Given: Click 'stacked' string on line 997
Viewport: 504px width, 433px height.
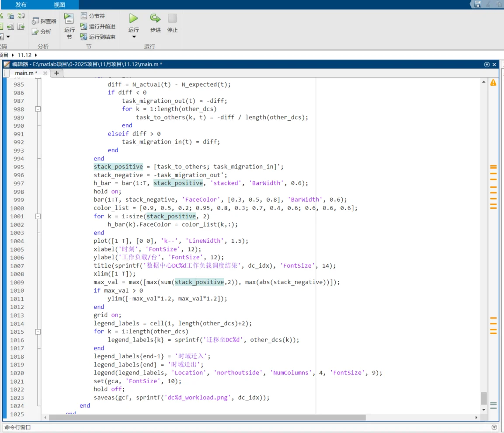Looking at the screenshot, I should [x=226, y=183].
